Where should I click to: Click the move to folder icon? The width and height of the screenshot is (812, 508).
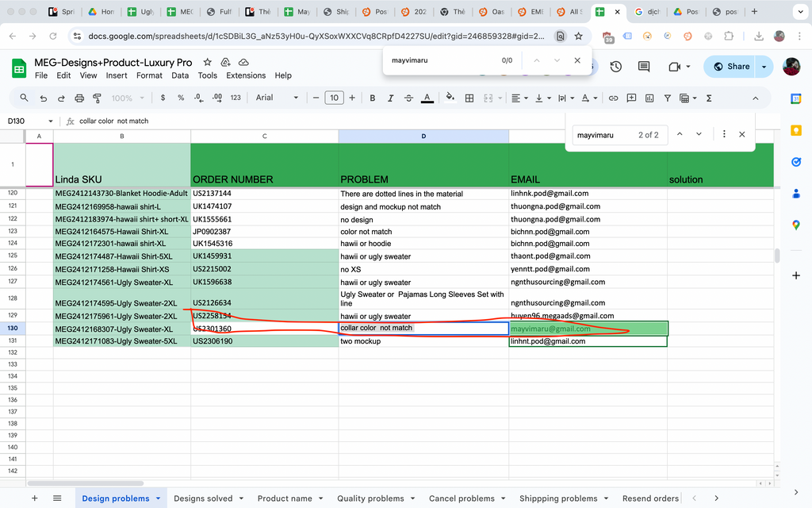click(225, 62)
